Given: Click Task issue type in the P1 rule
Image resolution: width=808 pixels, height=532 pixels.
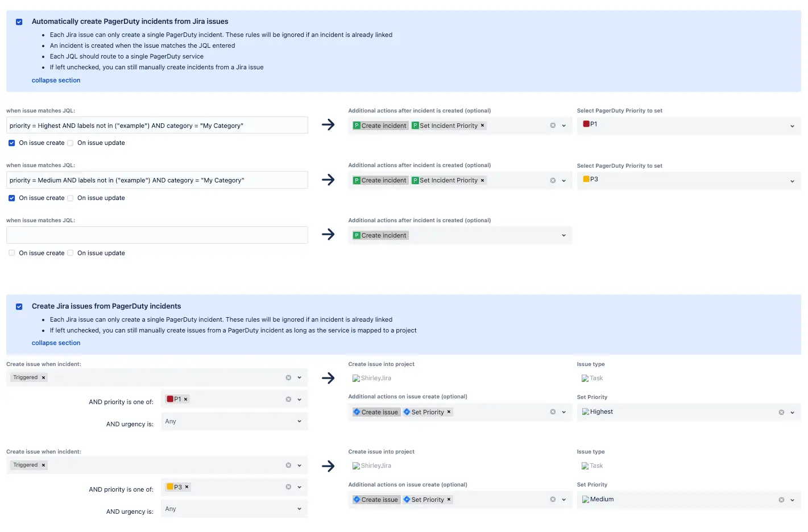Looking at the screenshot, I should pyautogui.click(x=592, y=378).
